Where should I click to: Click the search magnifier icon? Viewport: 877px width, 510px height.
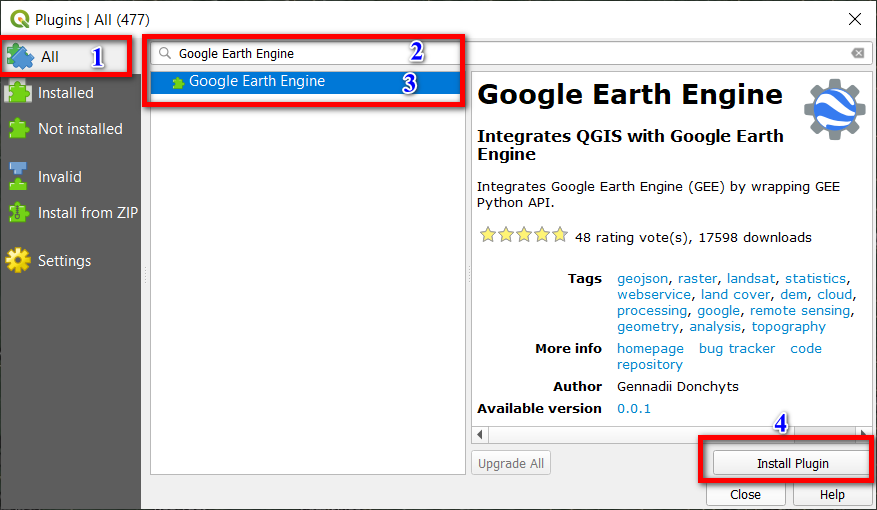(164, 53)
